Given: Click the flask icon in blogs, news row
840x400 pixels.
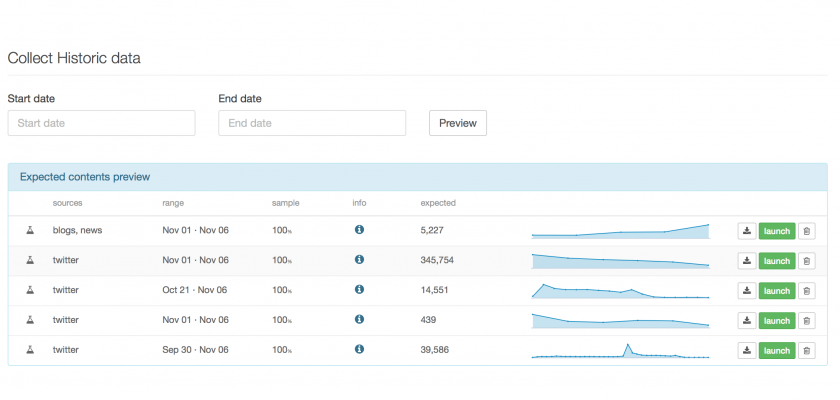Looking at the screenshot, I should 31,231.
